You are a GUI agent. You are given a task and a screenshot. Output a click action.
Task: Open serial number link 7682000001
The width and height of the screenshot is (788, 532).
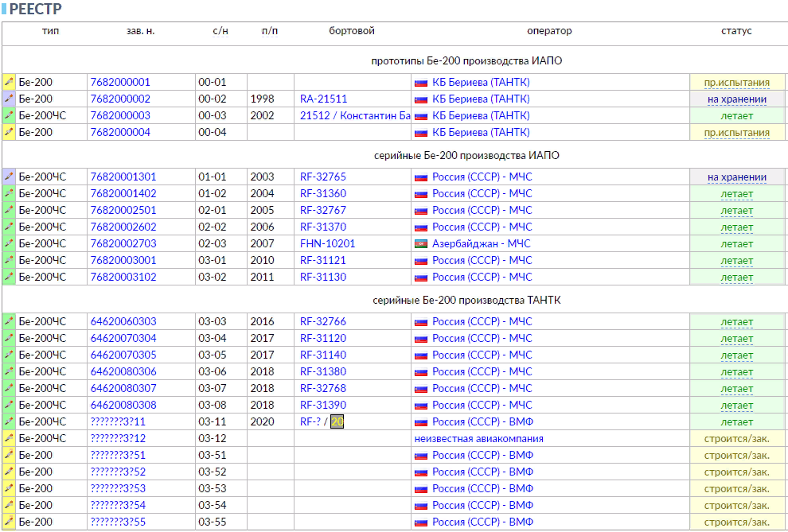[x=120, y=82]
